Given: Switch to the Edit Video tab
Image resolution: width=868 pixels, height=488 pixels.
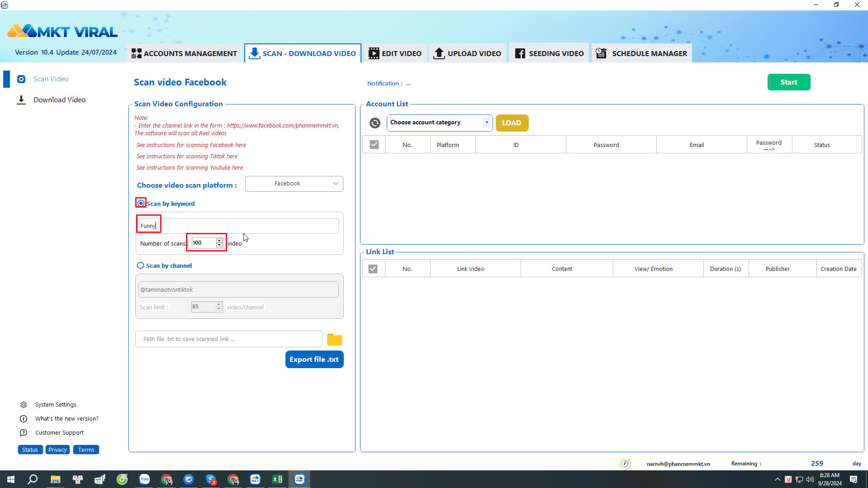Looking at the screenshot, I should point(395,53).
